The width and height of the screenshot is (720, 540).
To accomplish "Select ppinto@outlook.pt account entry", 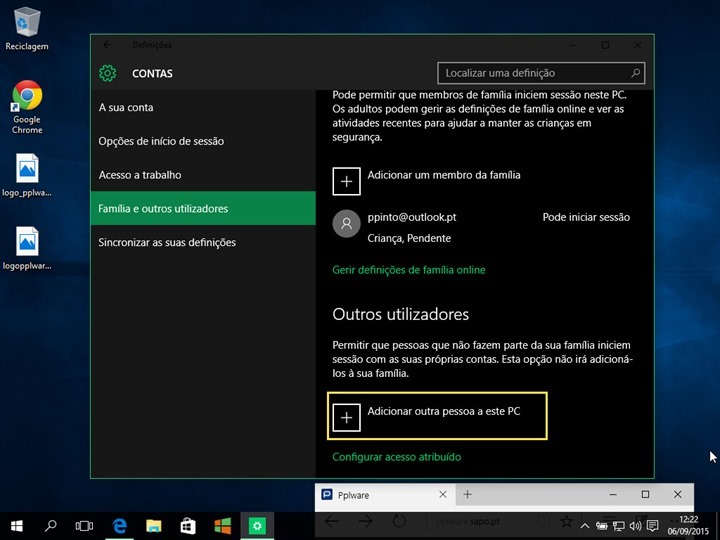I will click(x=482, y=227).
